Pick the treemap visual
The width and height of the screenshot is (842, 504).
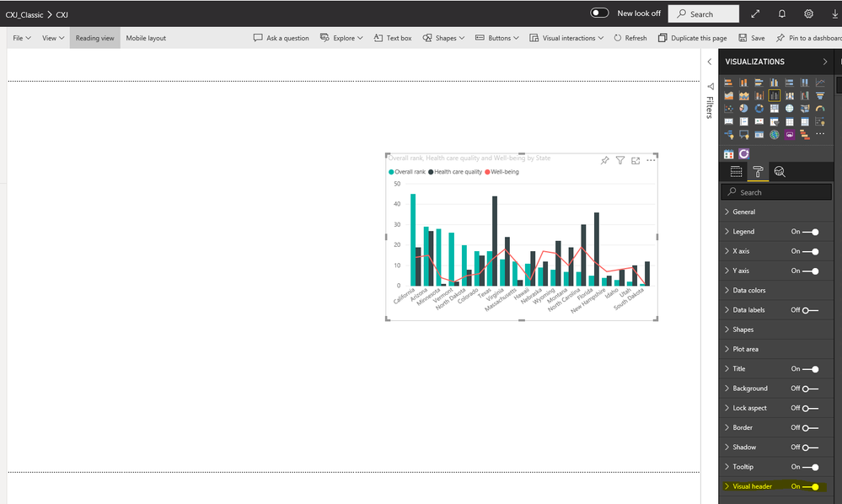tap(775, 109)
